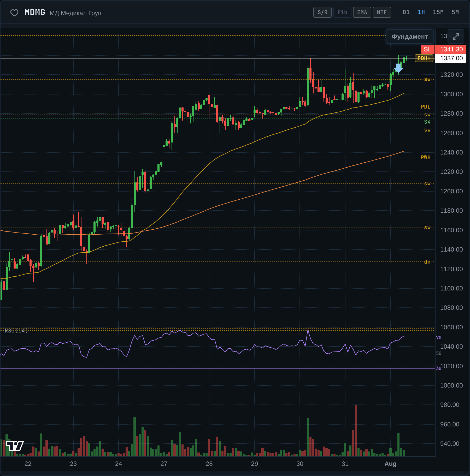This screenshot has width=470, height=476.
Task: Click the tall red volume bar on the 31st
Action: coord(356,430)
